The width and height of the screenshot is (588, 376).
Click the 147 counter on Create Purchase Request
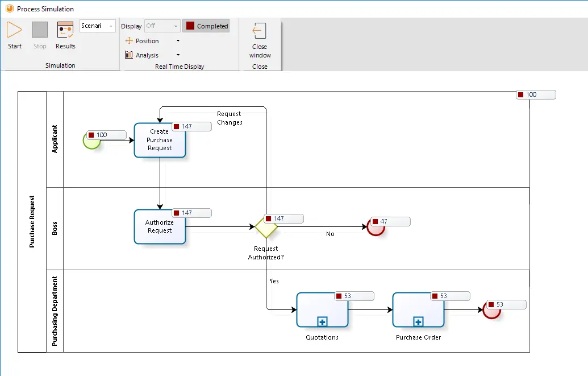pos(191,127)
